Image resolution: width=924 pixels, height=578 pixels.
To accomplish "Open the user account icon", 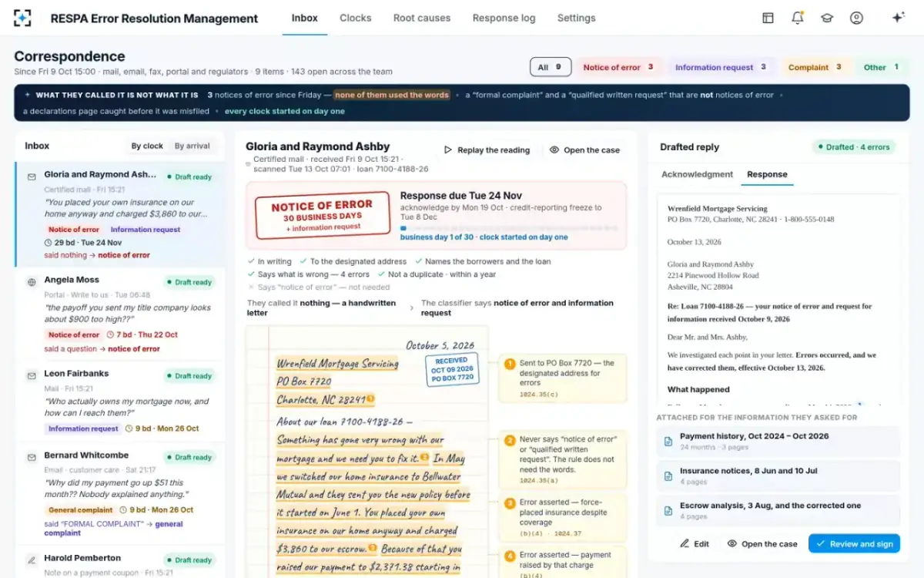I will coord(856,18).
